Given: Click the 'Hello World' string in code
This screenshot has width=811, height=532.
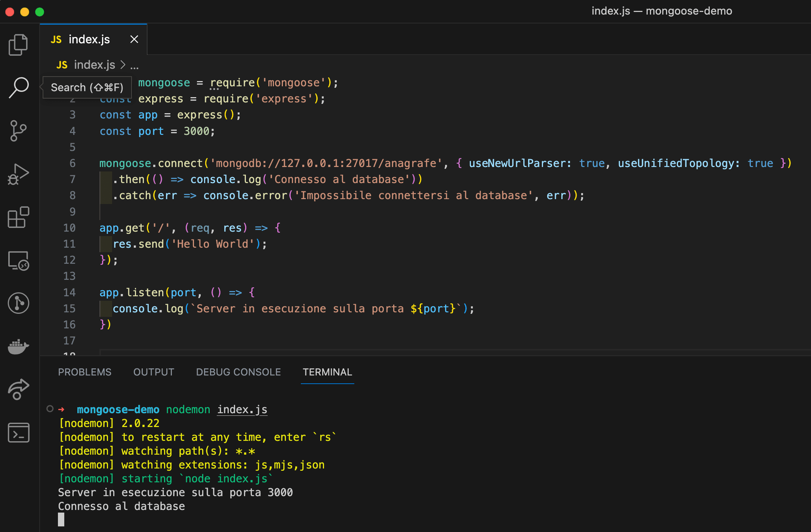Looking at the screenshot, I should click(x=212, y=244).
